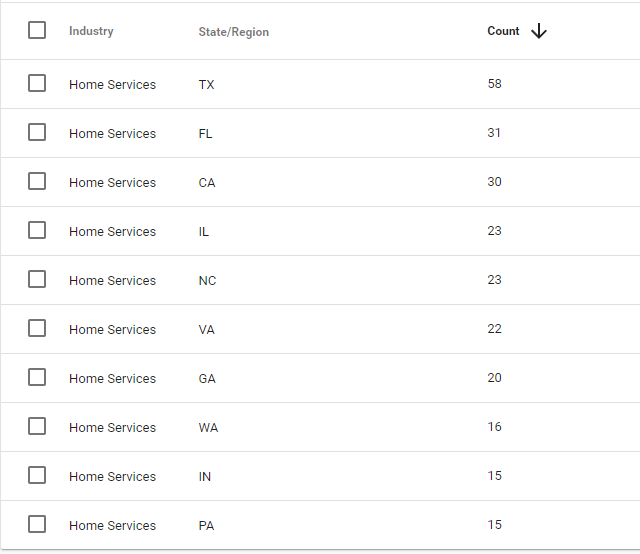The image size is (640, 554).
Task: Click the FL state cell
Action: 205,133
